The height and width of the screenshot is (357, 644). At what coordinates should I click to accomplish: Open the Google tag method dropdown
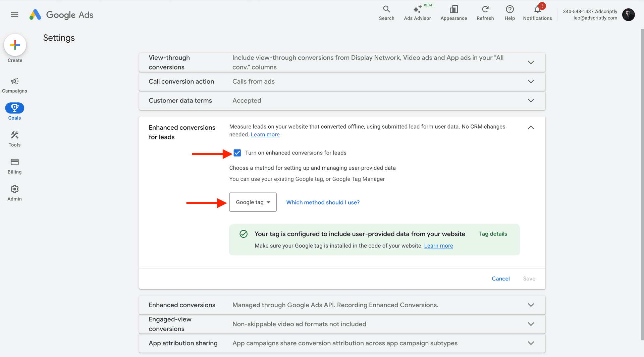click(x=253, y=202)
